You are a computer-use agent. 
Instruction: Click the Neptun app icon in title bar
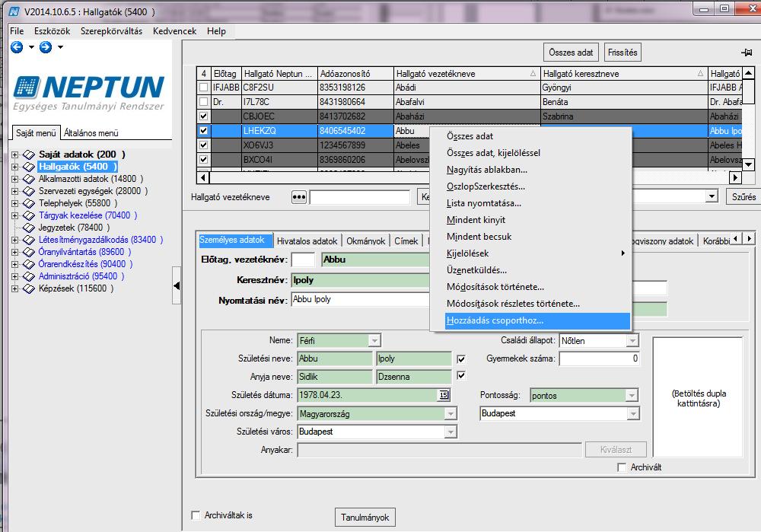[14, 11]
